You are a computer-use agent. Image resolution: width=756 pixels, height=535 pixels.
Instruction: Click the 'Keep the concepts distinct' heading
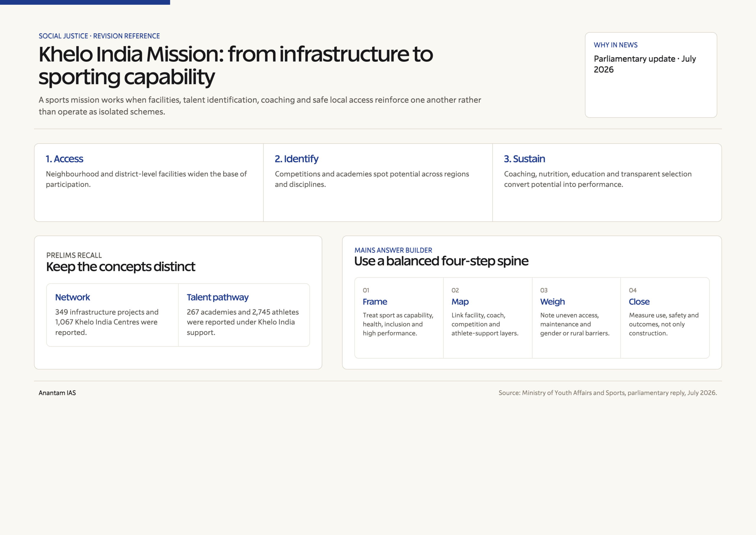click(x=120, y=267)
